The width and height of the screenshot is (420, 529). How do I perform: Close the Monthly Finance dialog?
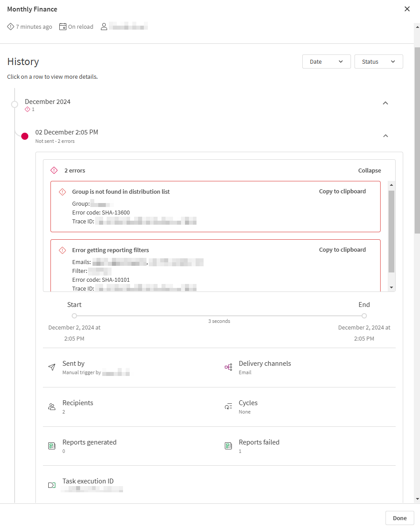click(407, 9)
